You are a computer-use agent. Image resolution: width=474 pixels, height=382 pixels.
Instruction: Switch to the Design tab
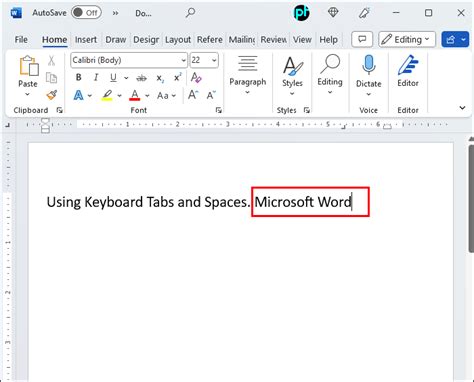[146, 39]
